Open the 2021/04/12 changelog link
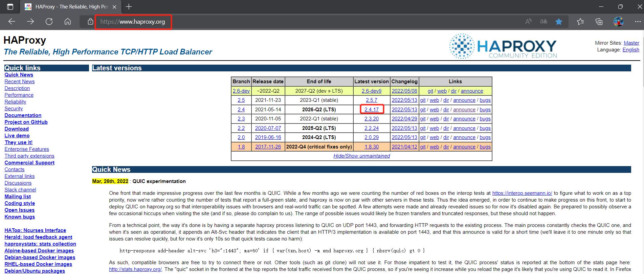This screenshot has width=644, height=274. (404, 147)
